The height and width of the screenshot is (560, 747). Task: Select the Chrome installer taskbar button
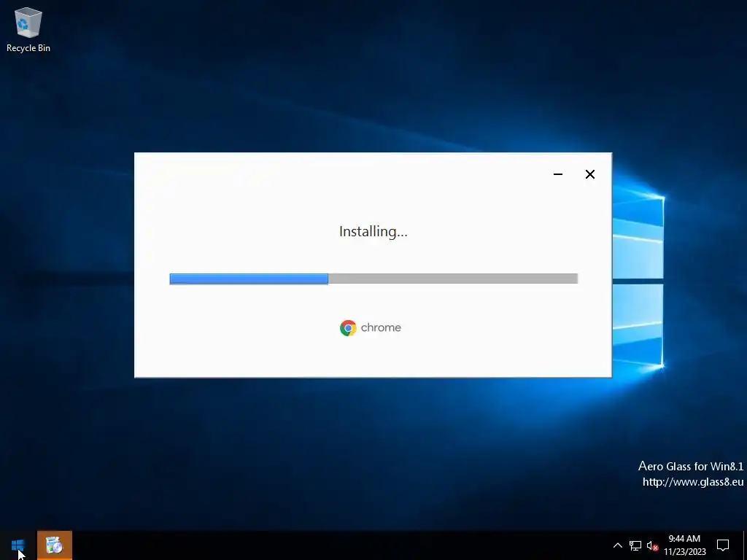(x=54, y=545)
